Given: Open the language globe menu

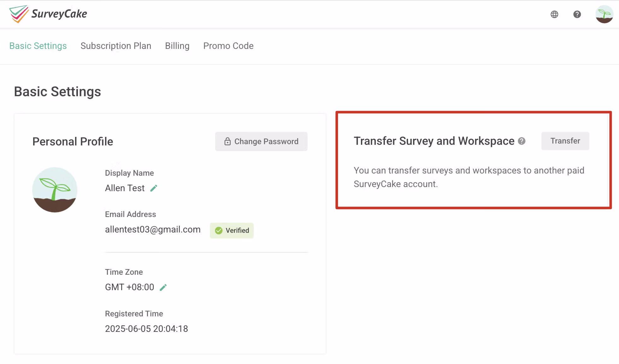Looking at the screenshot, I should coord(554,14).
